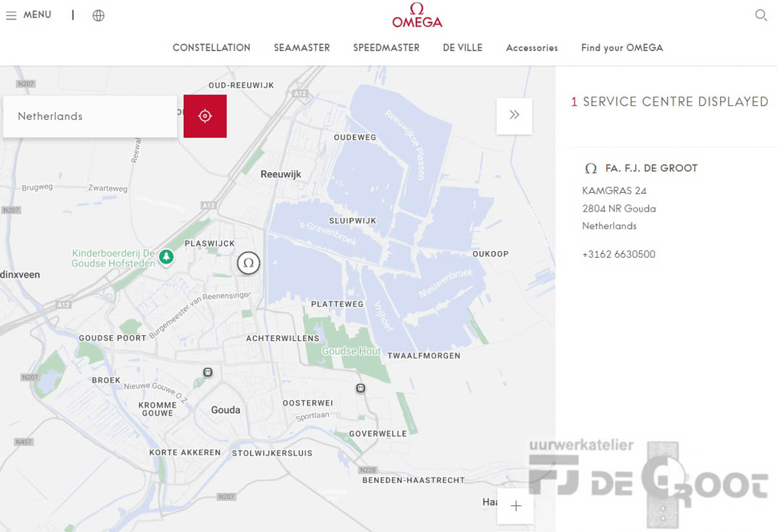Screen dimensions: 777x532
Task: Select the OOSTERWEI map label
Action: coord(308,403)
